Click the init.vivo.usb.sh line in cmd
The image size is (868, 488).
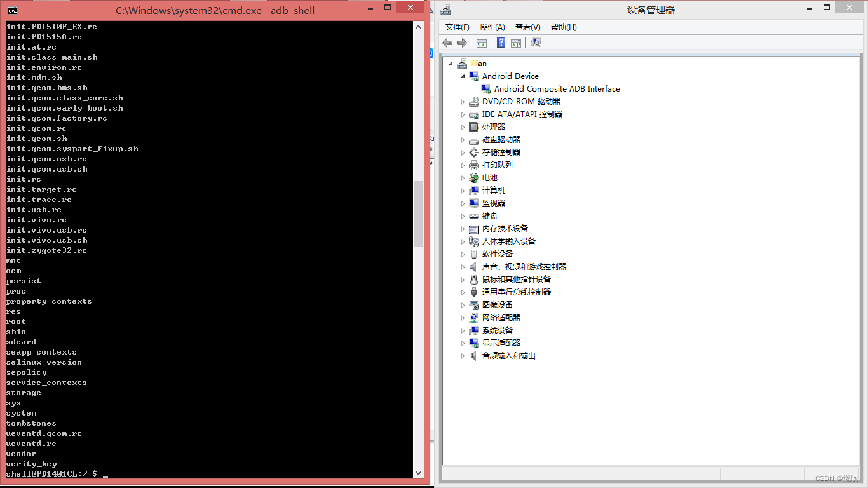coord(47,240)
